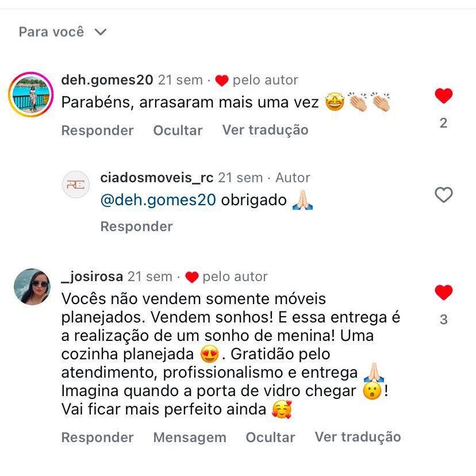The width and height of the screenshot is (476, 476).
Task: Send a Mensagem to _josirosa
Action: click(190, 437)
